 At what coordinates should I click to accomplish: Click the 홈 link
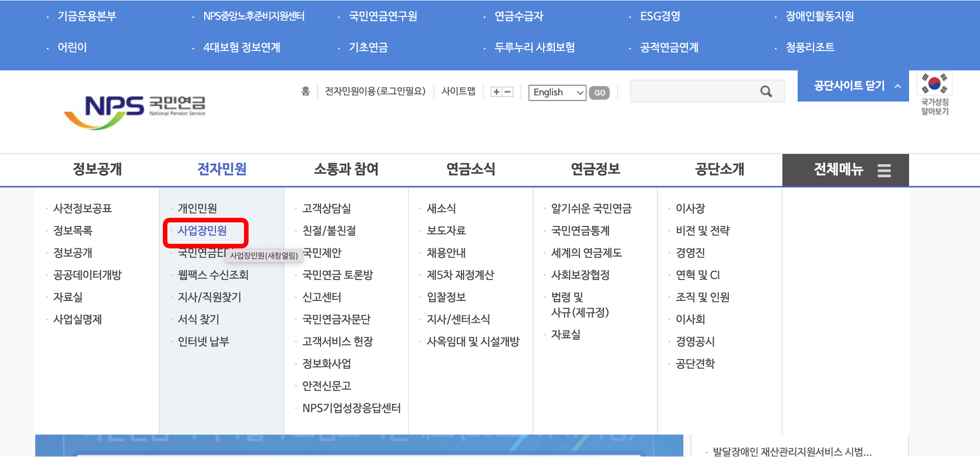pyautogui.click(x=306, y=91)
